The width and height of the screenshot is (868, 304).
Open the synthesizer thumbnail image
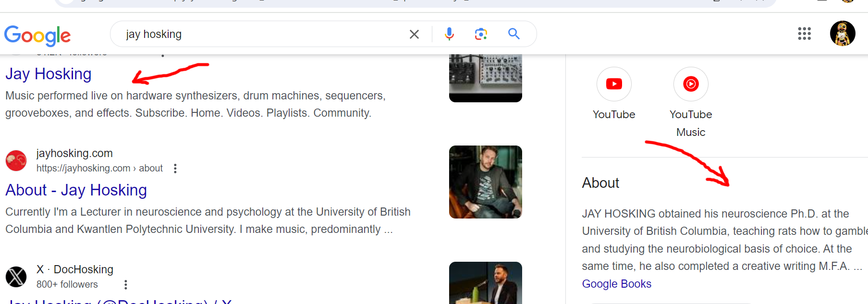[485, 77]
